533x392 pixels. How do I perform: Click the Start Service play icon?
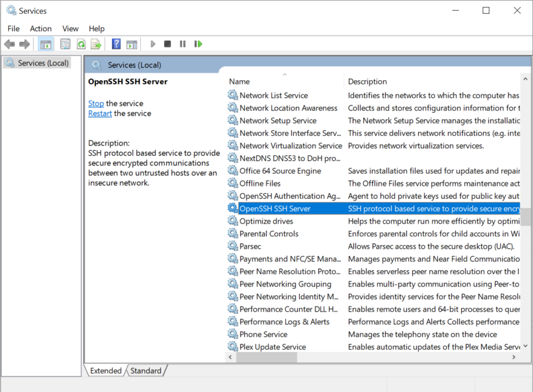[153, 44]
